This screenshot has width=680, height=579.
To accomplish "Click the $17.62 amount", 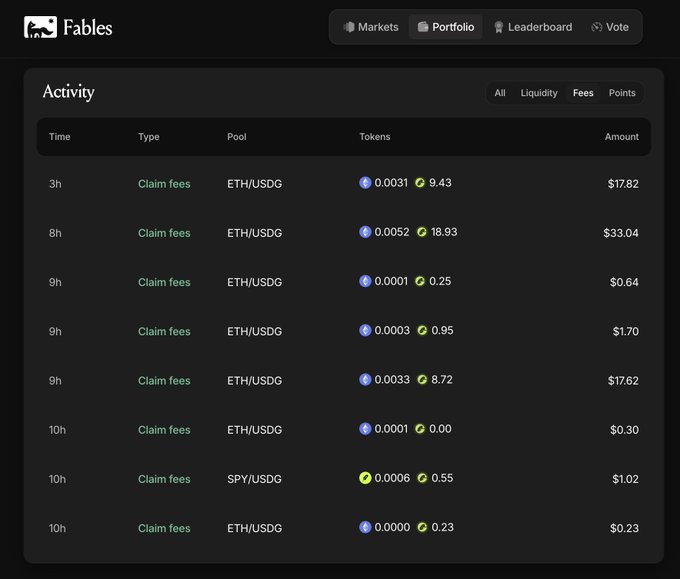I will pos(623,381).
